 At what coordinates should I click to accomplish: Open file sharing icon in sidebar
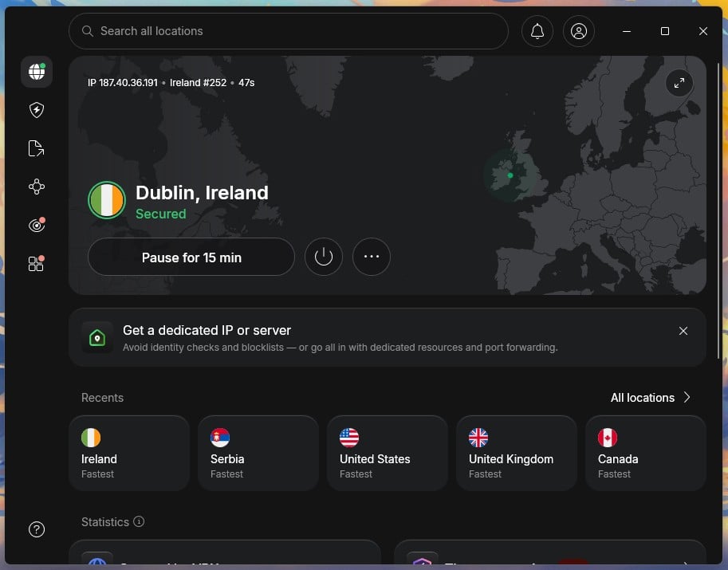(36, 148)
